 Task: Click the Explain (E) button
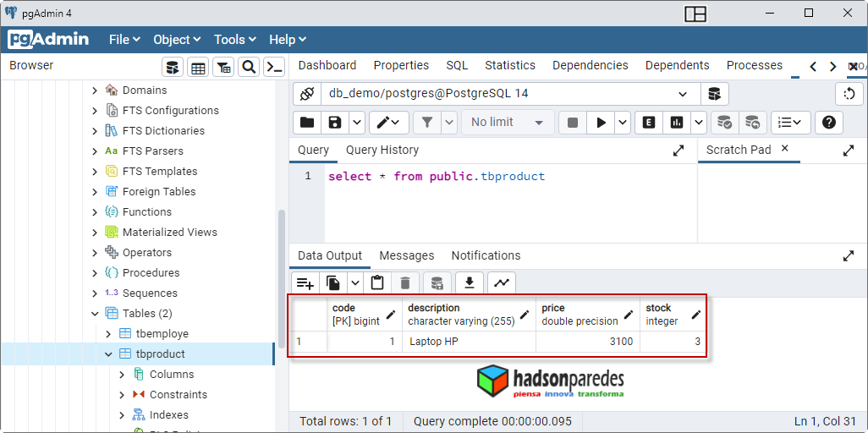[649, 123]
